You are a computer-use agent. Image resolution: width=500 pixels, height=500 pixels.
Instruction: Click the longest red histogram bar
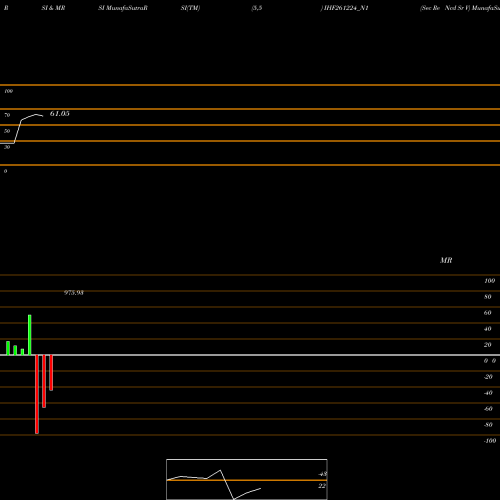tap(37, 394)
